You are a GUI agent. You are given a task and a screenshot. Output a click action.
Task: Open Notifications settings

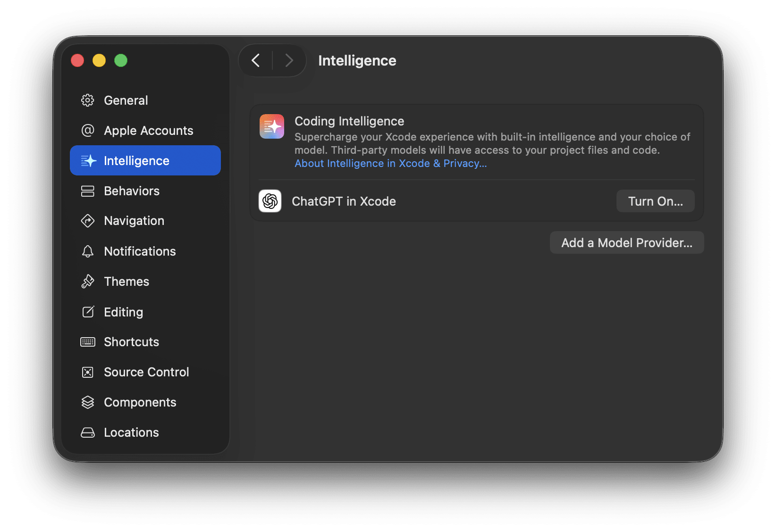pos(145,251)
